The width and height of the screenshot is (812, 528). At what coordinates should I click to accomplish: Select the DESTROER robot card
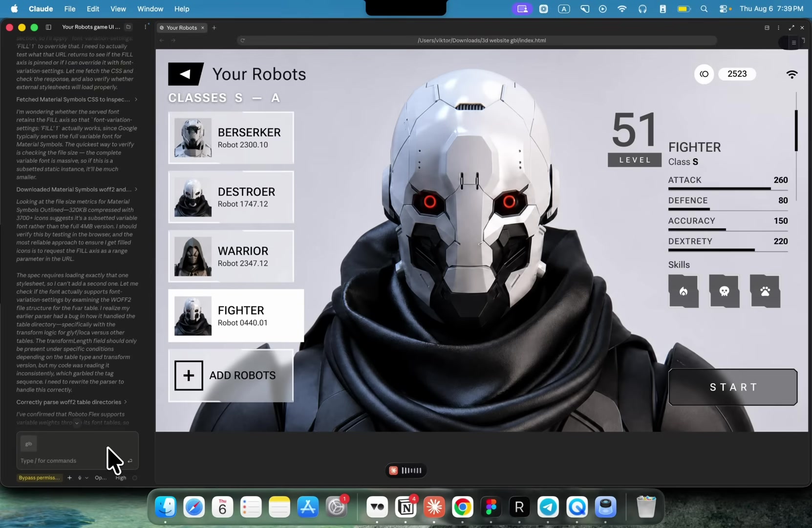pos(231,197)
